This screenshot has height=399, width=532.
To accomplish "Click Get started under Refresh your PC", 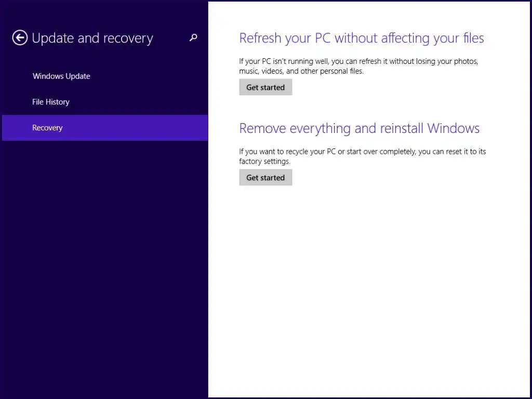I will click(265, 87).
